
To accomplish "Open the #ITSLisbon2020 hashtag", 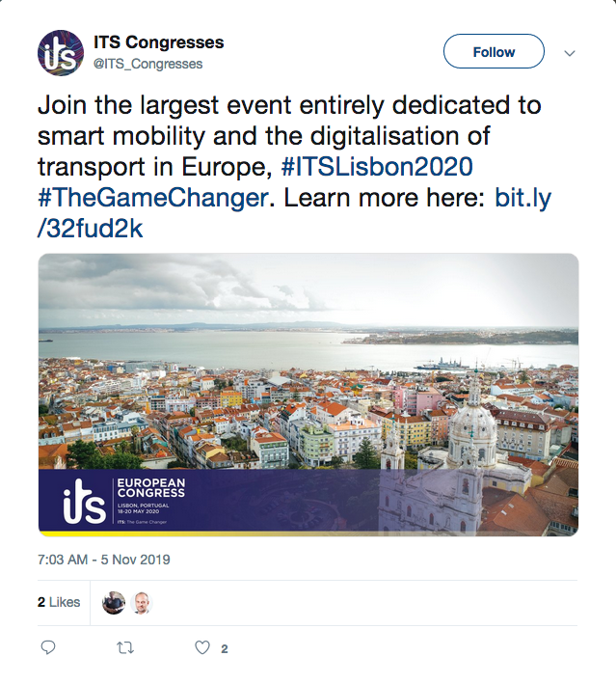I will tap(377, 167).
